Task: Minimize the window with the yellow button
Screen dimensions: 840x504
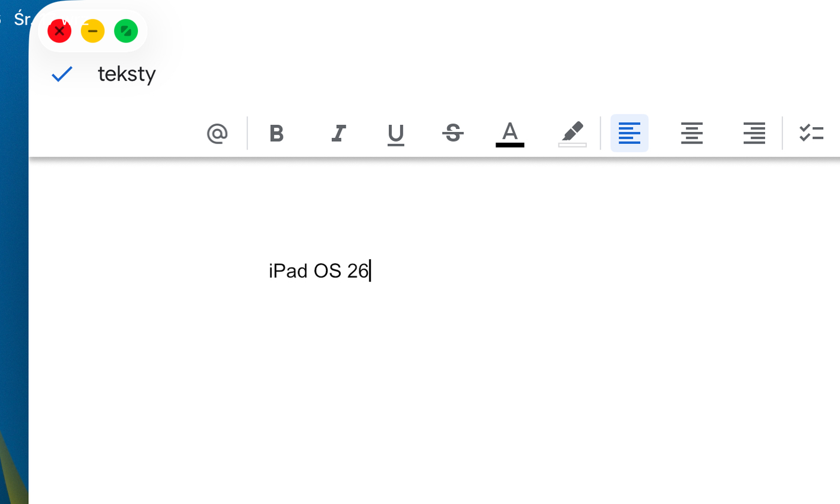Action: [92, 31]
